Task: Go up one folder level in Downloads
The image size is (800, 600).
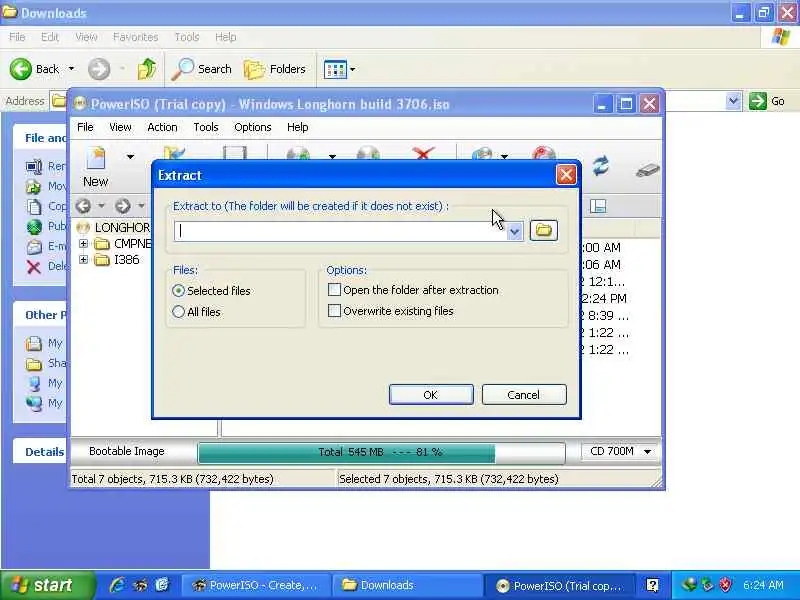Action: coord(147,69)
